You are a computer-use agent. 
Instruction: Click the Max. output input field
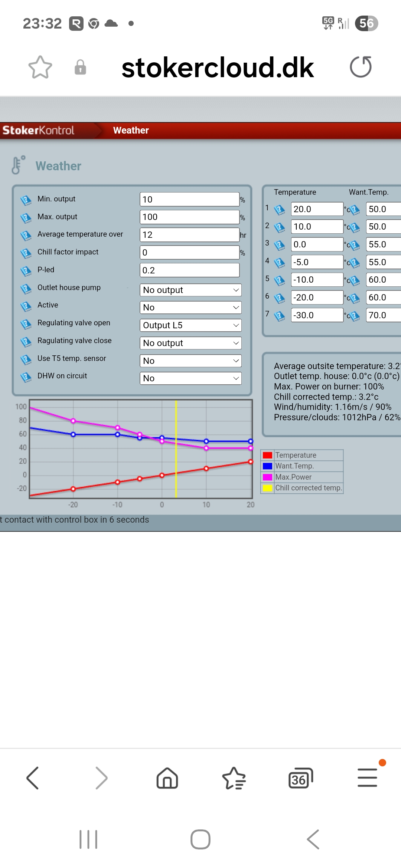189,217
